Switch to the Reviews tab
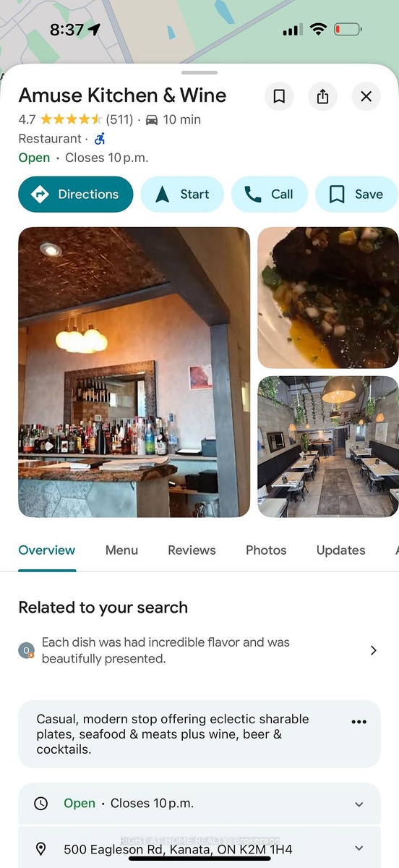 (192, 550)
